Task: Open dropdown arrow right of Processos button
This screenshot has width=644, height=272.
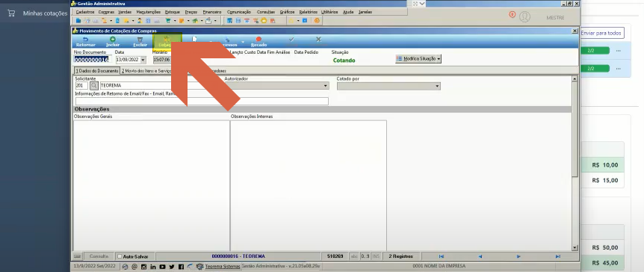Action: click(243, 42)
